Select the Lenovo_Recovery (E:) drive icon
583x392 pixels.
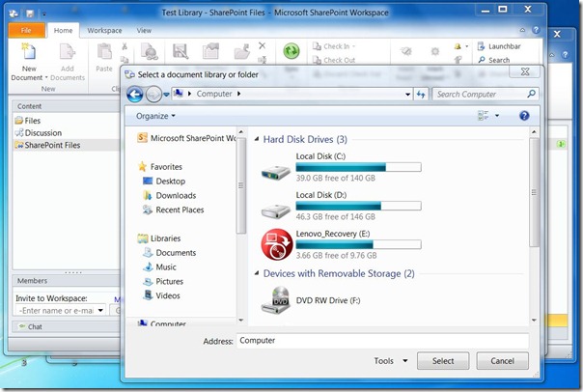pos(277,244)
